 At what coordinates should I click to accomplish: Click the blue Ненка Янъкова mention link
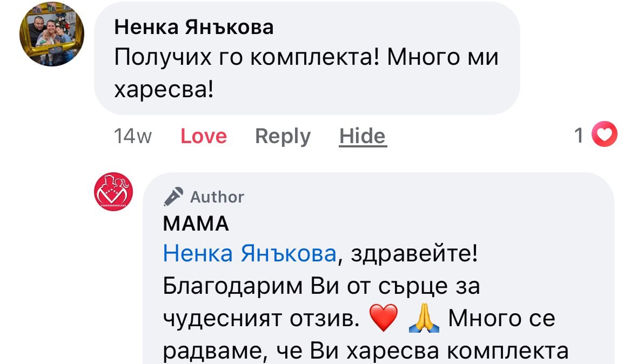point(250,253)
